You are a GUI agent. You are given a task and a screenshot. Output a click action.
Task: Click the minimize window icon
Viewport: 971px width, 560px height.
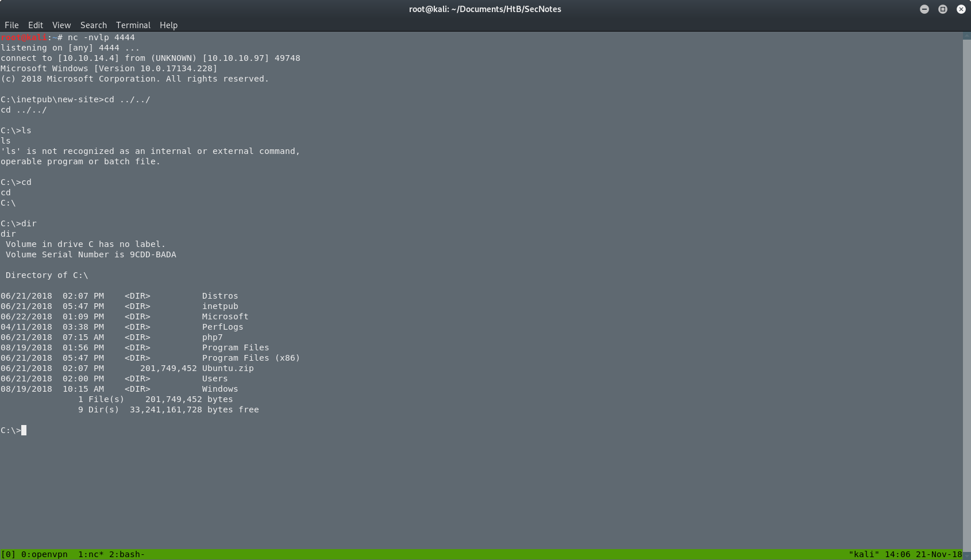tap(924, 9)
